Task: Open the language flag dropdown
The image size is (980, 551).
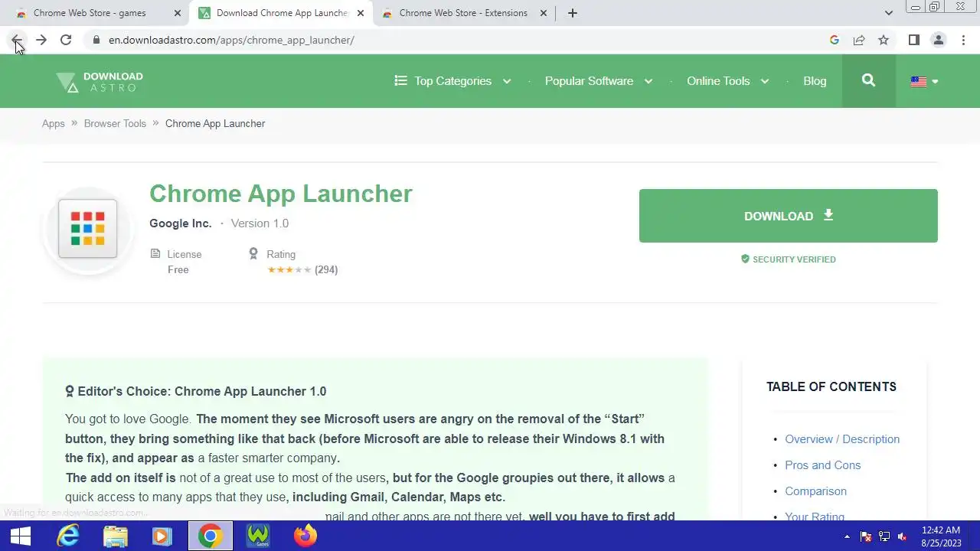Action: (925, 81)
